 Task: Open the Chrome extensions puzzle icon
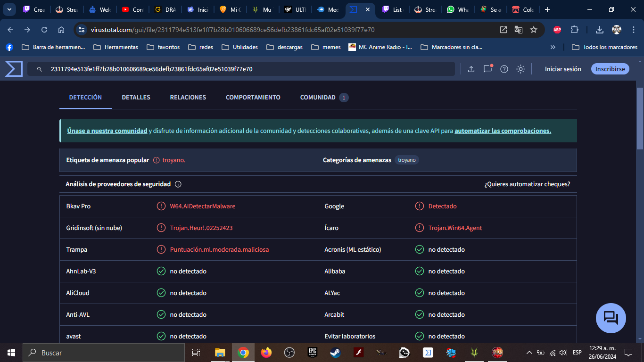tap(574, 30)
